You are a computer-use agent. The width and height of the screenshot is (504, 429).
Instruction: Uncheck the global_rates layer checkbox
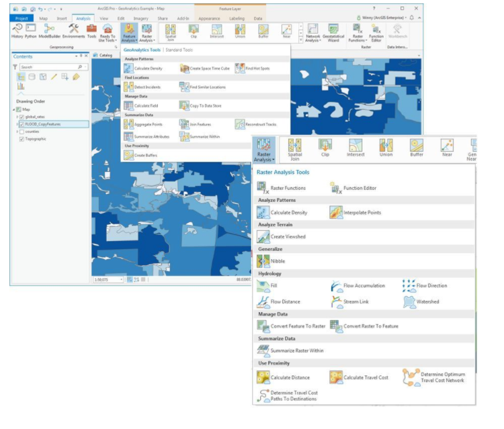[22, 117]
